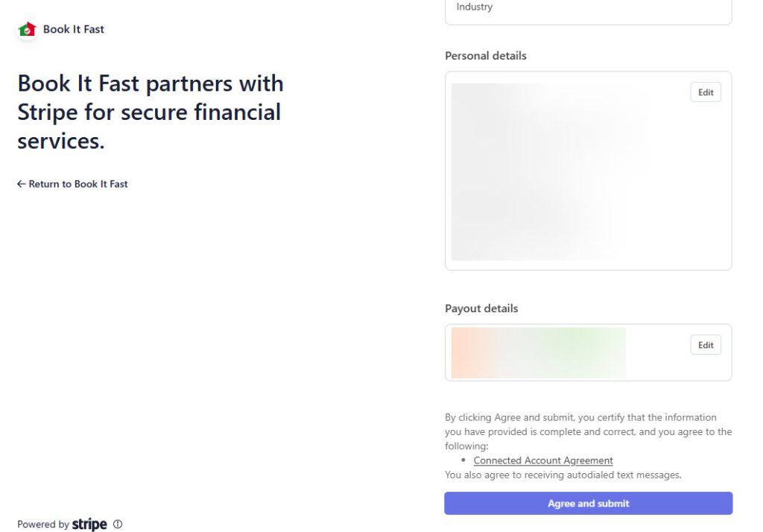Click the Book It Fast brand name
The width and height of the screenshot is (763, 532).
pyautogui.click(x=74, y=29)
